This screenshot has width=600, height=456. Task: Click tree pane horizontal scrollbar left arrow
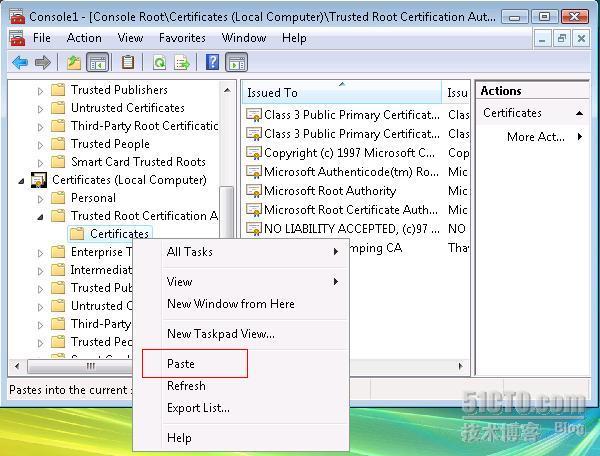[17, 366]
